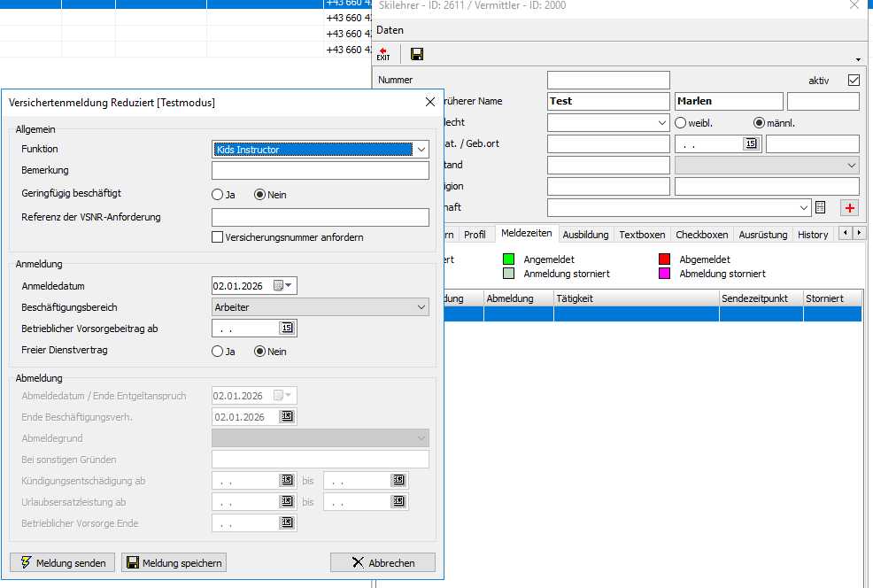Viewport: 873px width, 588px height.
Task: Toggle the aktiv checkbox
Action: point(854,80)
